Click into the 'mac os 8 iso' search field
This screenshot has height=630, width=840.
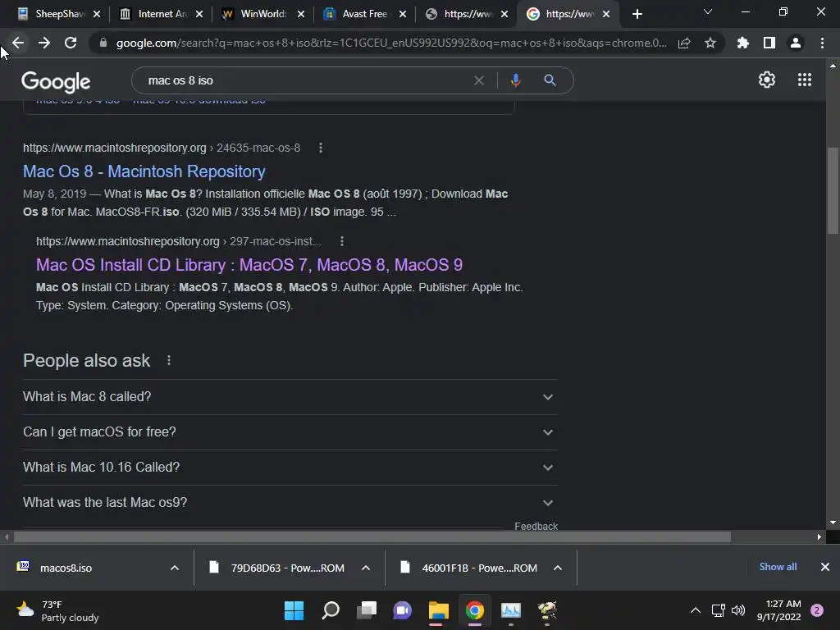[x=305, y=80]
